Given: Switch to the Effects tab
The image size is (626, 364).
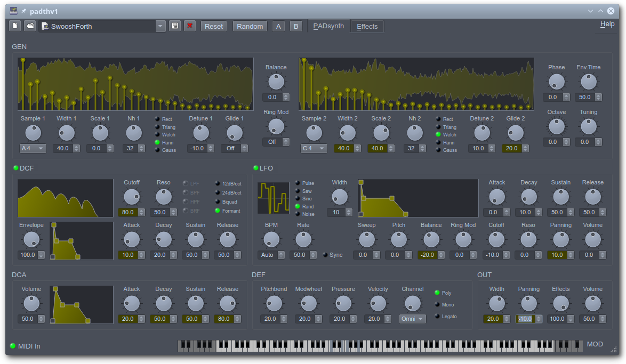Looking at the screenshot, I should tap(367, 27).
